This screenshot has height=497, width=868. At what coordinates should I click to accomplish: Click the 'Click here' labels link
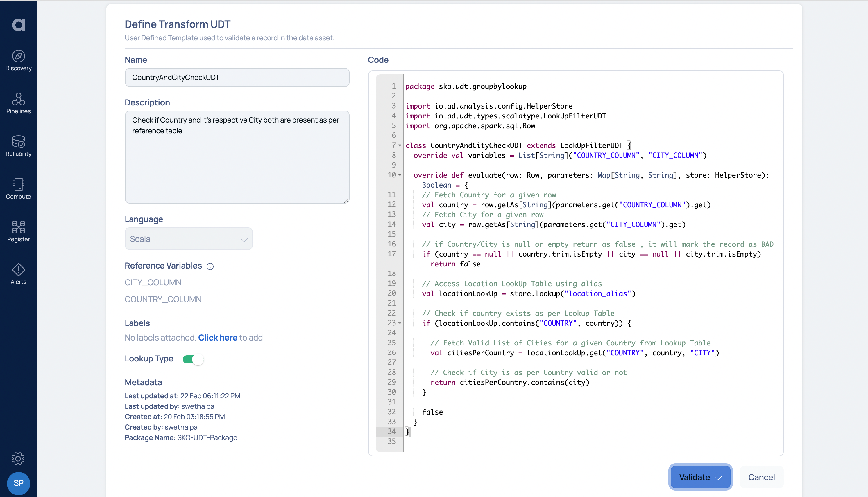[218, 338]
